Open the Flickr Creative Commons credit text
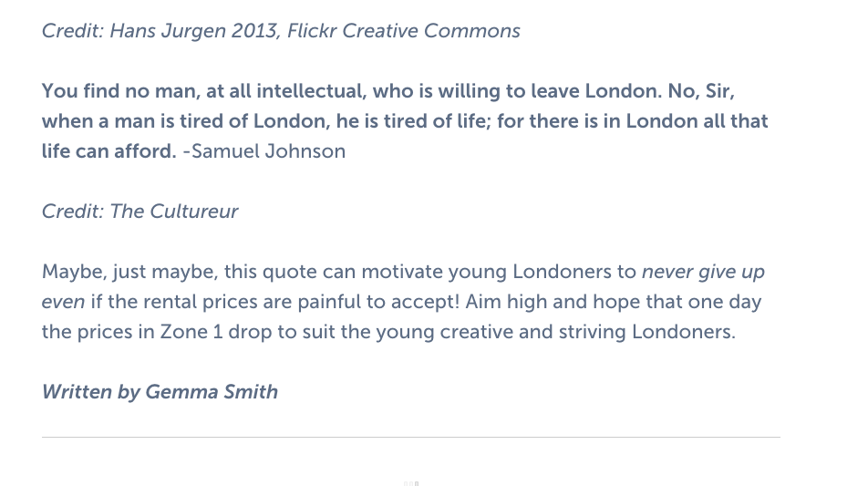Screen dimensions: 868x486 403,31
